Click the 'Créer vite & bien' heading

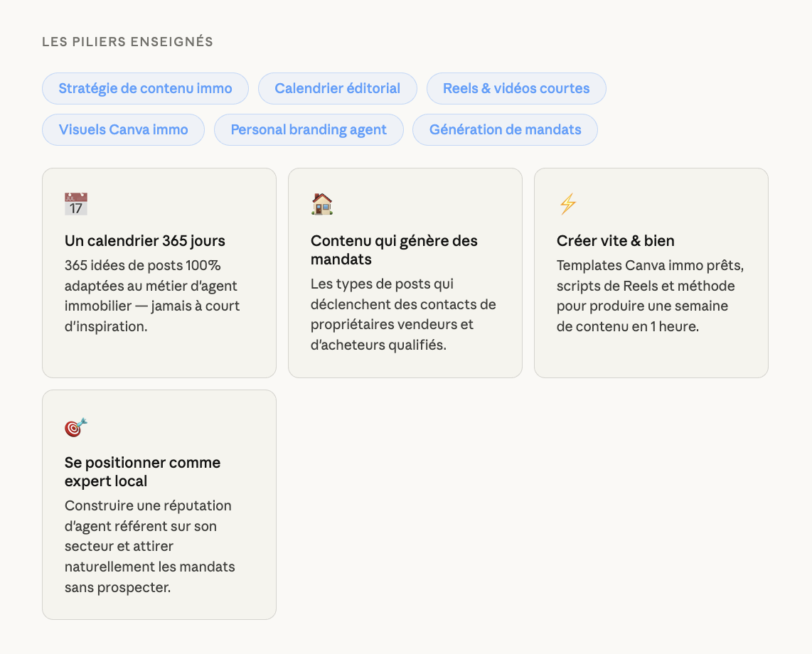[616, 241]
